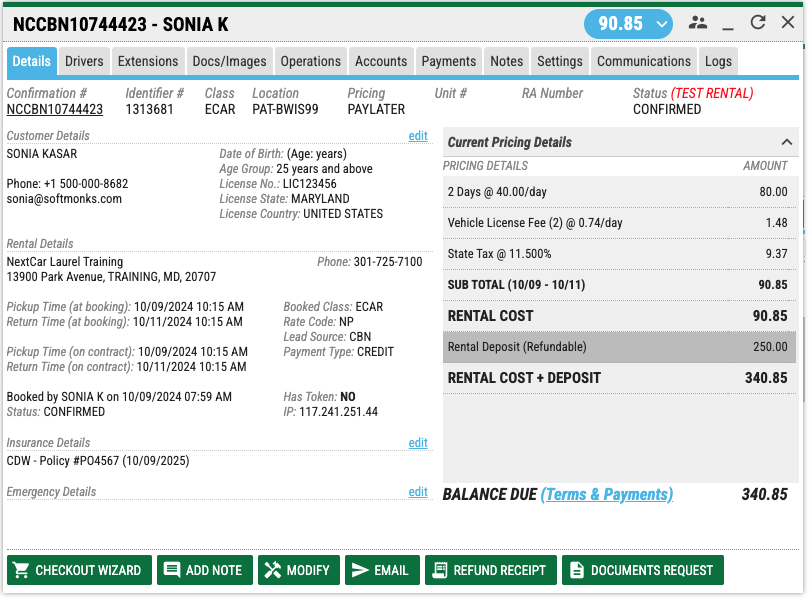Open the users group icon in header
This screenshot has height=598, width=809.
click(x=698, y=23)
